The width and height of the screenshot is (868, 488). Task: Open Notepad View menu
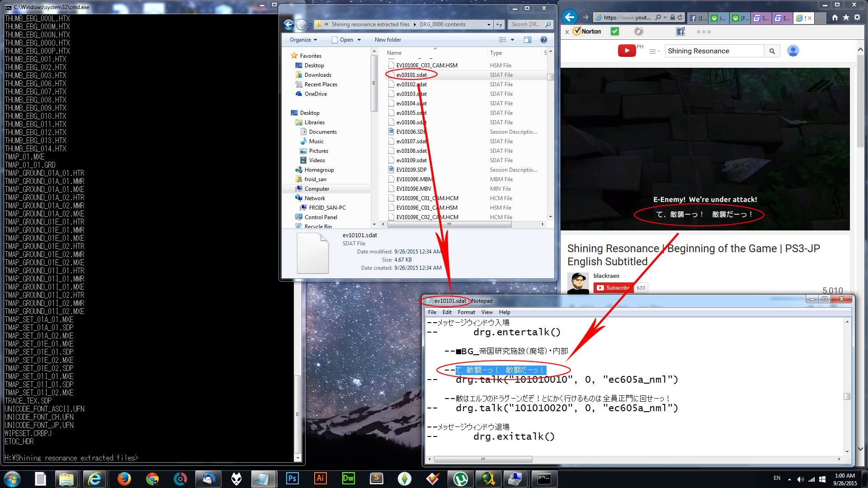click(x=487, y=312)
